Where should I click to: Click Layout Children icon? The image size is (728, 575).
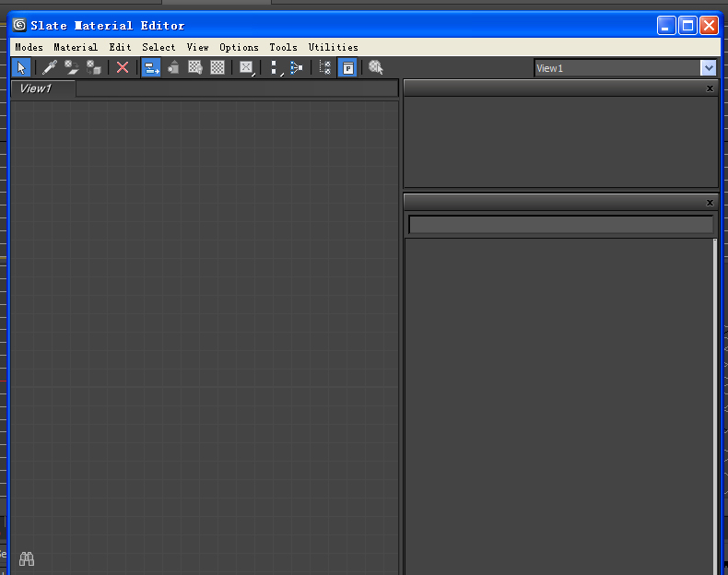pos(296,68)
